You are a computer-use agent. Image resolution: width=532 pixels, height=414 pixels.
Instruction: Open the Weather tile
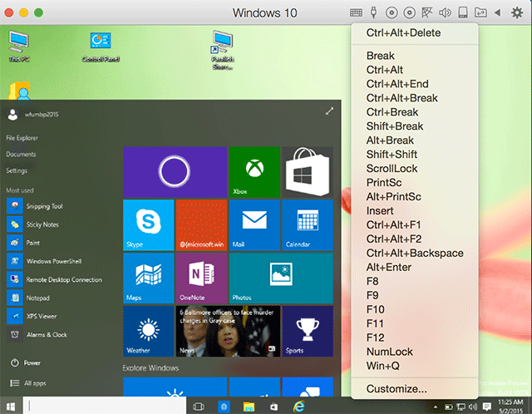(148, 331)
